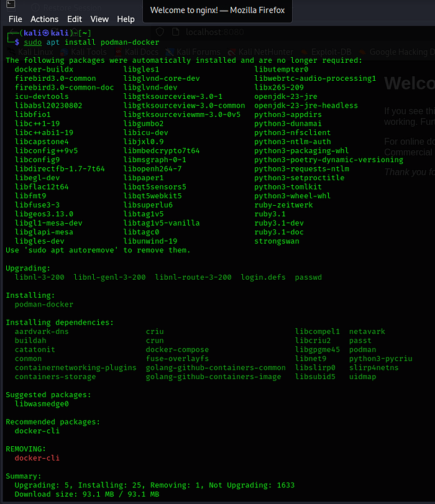Click the 'libgl1-mesa-dev' package name
The width and height of the screenshot is (435, 504).
pos(48,223)
